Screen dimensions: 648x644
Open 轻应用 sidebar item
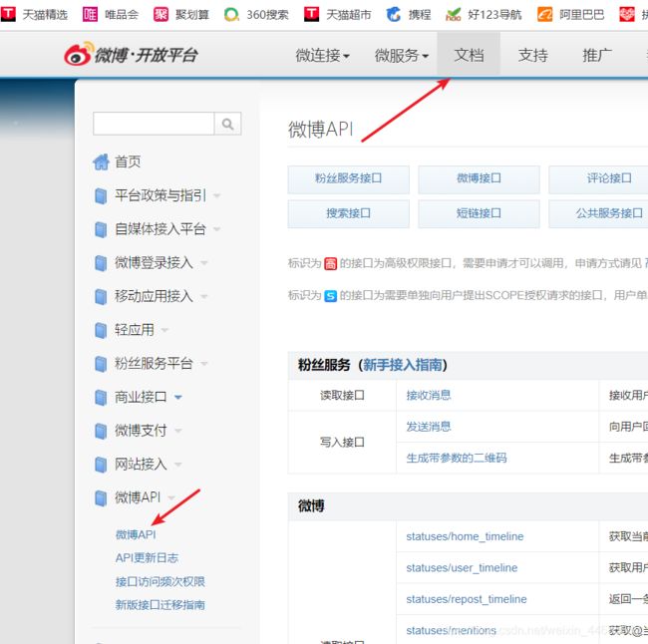[135, 330]
